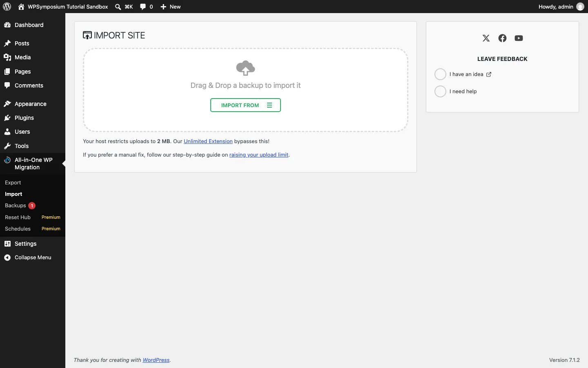The width and height of the screenshot is (588, 368).
Task: Open Reset Hub premium item
Action: coord(33,218)
